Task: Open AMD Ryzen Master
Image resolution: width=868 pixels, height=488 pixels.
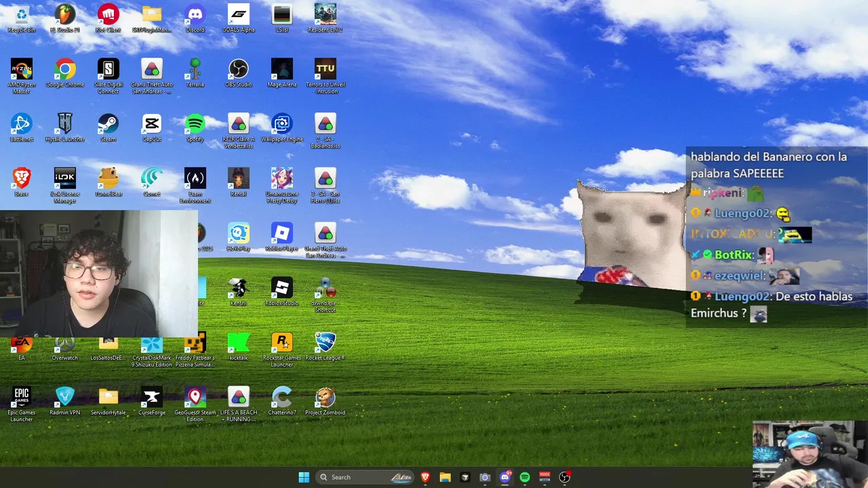Action: click(22, 76)
